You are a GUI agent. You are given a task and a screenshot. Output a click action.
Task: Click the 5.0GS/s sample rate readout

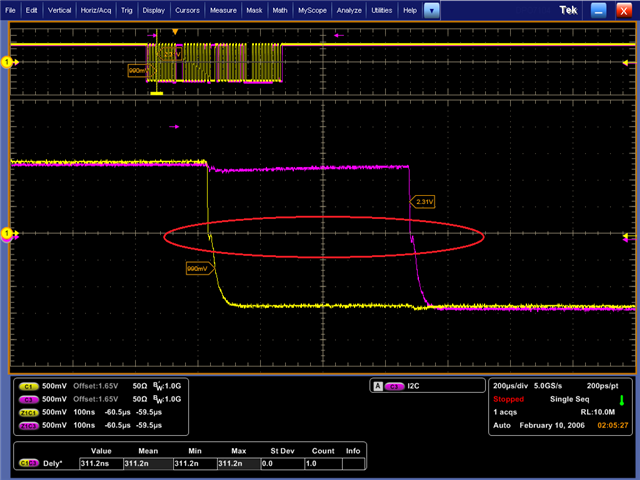tap(548, 386)
